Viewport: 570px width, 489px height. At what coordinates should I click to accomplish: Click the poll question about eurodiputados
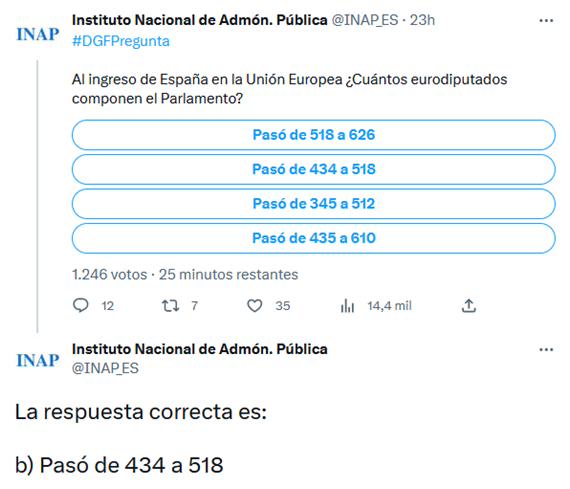pos(289,89)
